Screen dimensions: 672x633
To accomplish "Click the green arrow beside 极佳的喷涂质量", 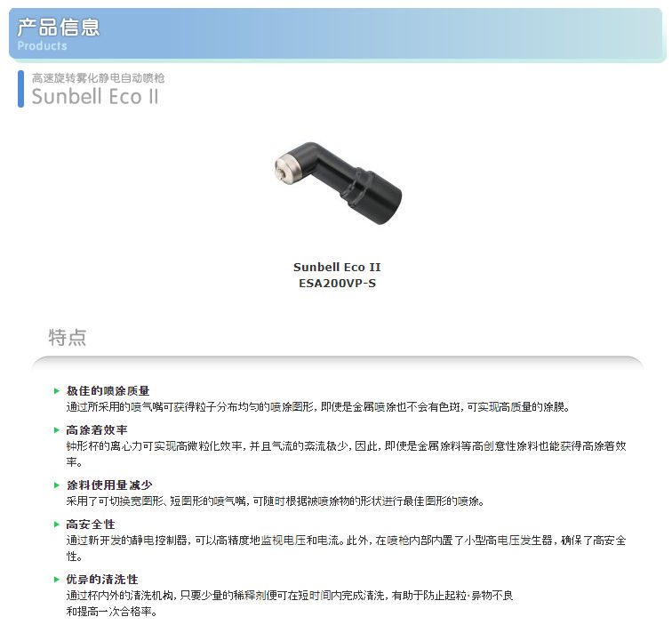I will tap(57, 391).
